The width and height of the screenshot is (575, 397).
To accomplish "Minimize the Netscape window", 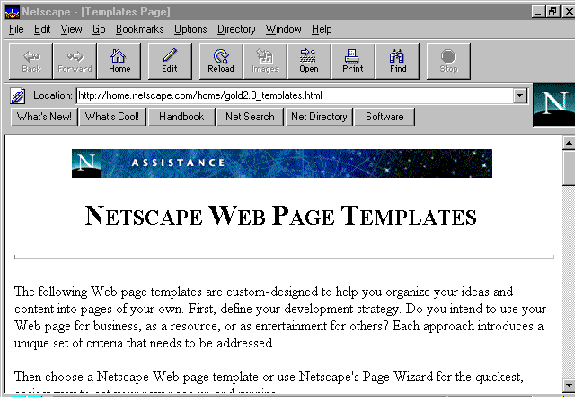I will pyautogui.click(x=538, y=12).
